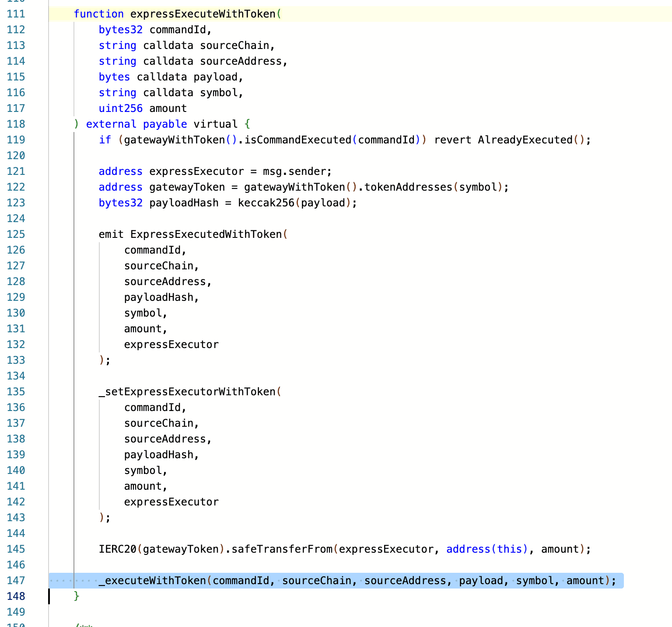Click the revert keyword on line 119
The height and width of the screenshot is (627, 672).
[x=453, y=140]
